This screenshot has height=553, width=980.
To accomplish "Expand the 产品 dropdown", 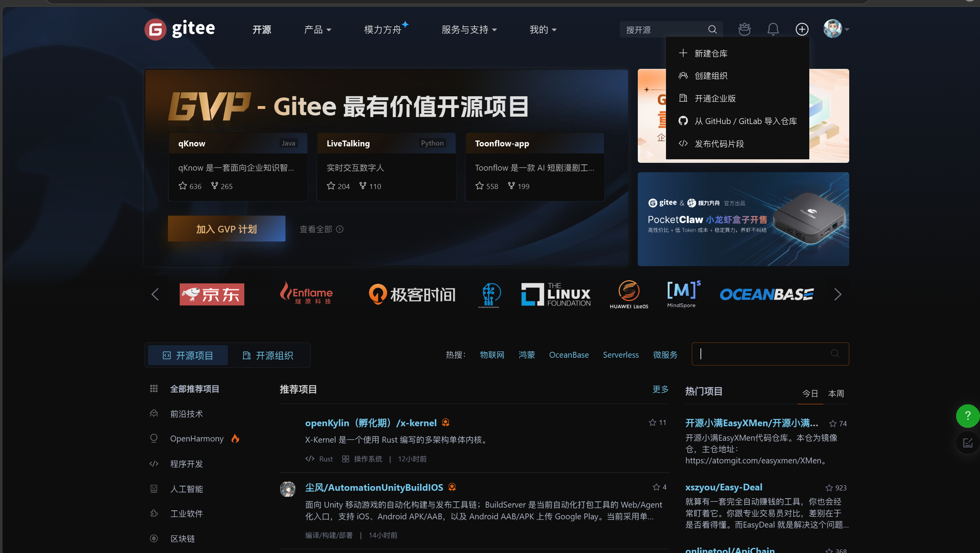I will 318,30.
